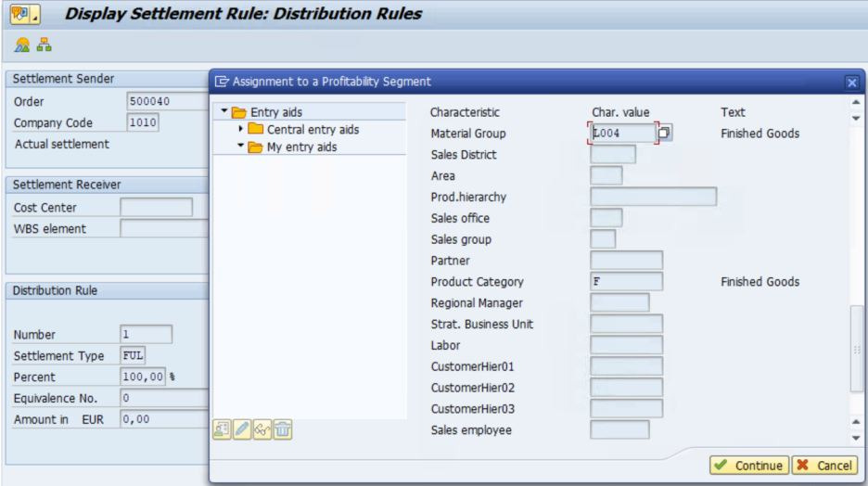This screenshot has width=868, height=486.
Task: Click the Sales office field
Action: (606, 218)
